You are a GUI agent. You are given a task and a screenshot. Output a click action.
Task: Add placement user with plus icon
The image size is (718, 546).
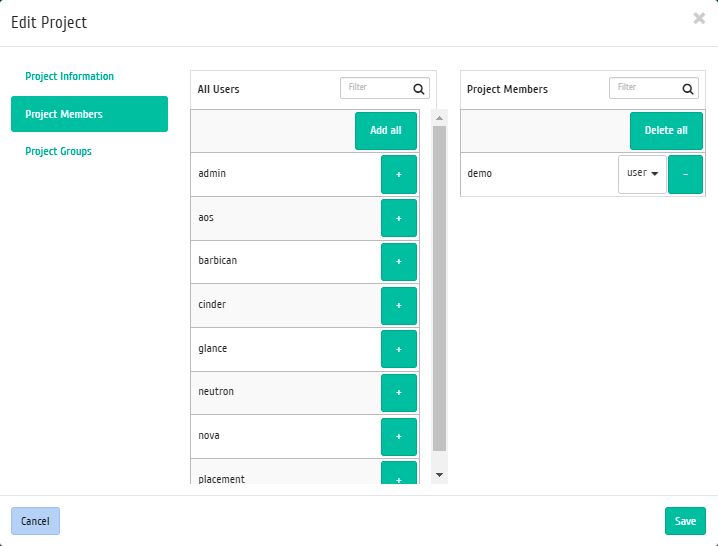[399, 473]
